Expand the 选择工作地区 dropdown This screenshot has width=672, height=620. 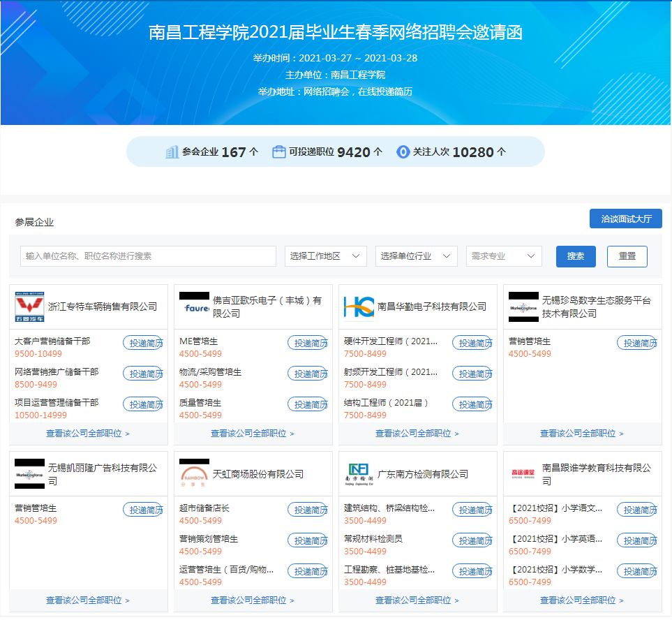326,256
